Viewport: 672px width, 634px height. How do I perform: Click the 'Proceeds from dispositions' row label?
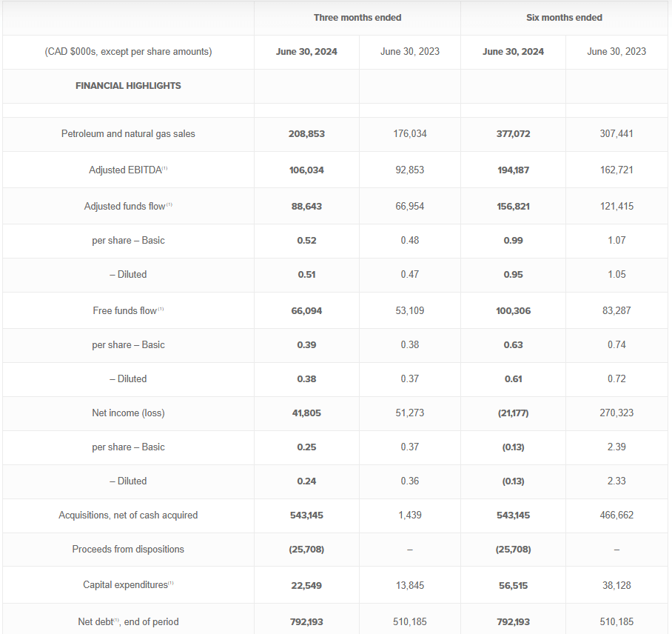pyautogui.click(x=128, y=550)
